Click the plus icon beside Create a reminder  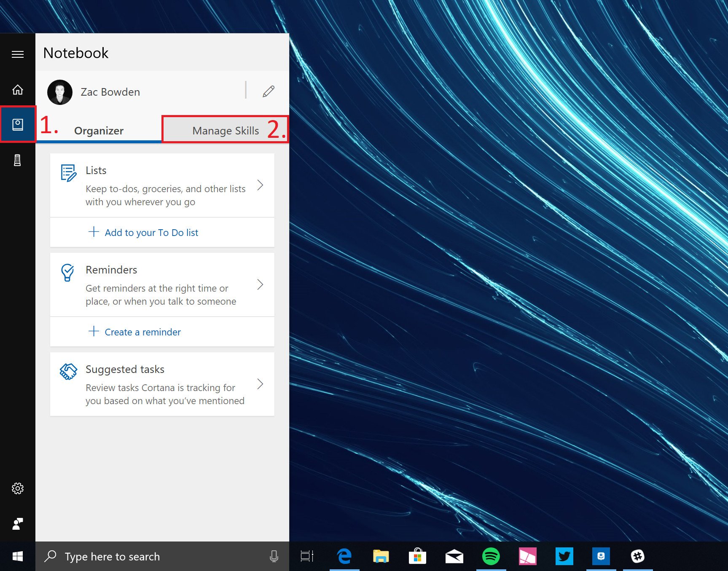coord(94,331)
